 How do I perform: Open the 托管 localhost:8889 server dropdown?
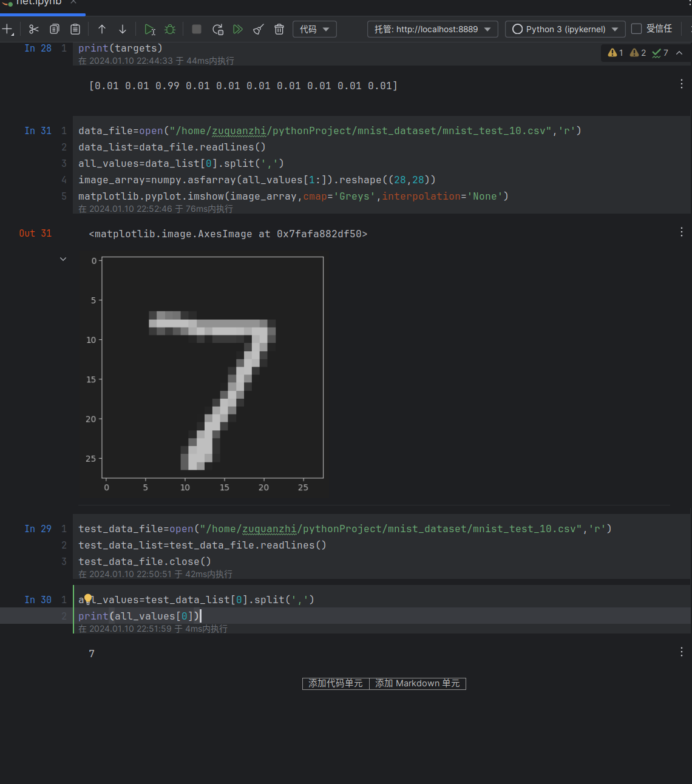(x=432, y=29)
